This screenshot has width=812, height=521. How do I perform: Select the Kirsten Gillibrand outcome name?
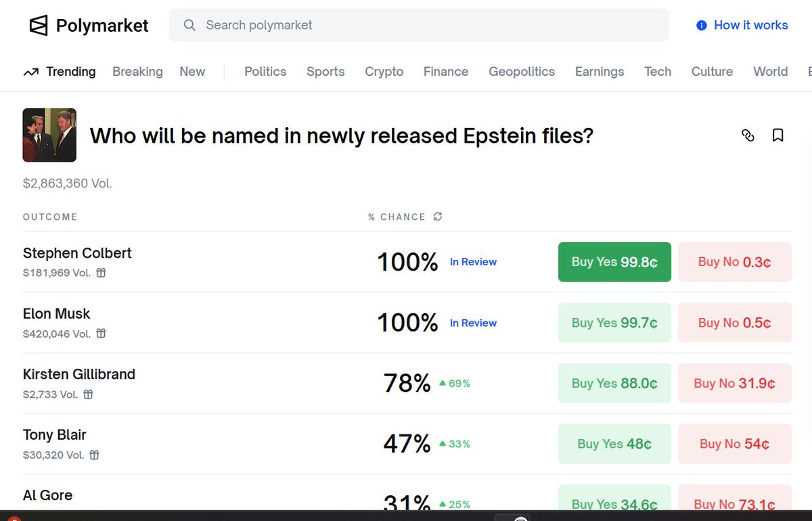(79, 374)
